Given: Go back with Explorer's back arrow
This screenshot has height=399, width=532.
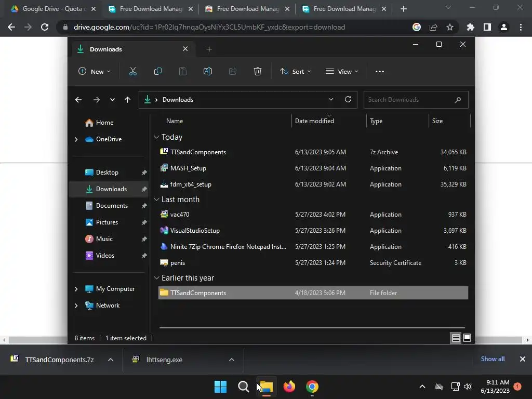Looking at the screenshot, I should (x=78, y=99).
